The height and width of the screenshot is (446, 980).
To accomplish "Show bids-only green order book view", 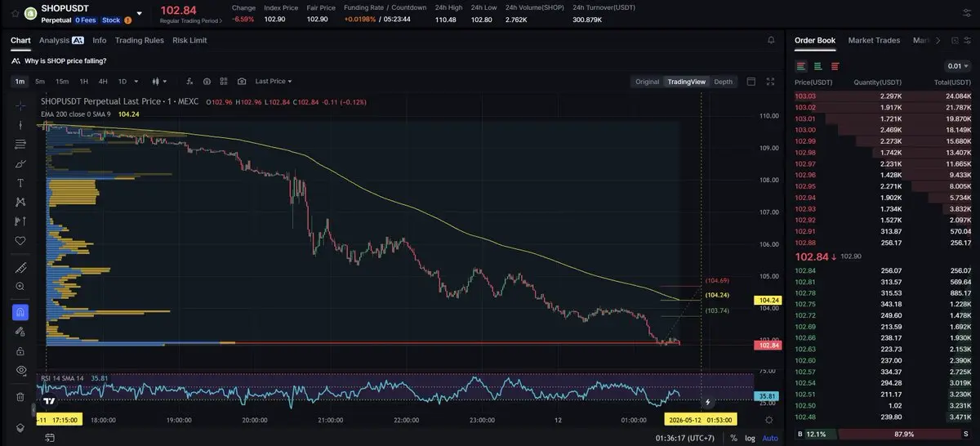I will pos(817,66).
